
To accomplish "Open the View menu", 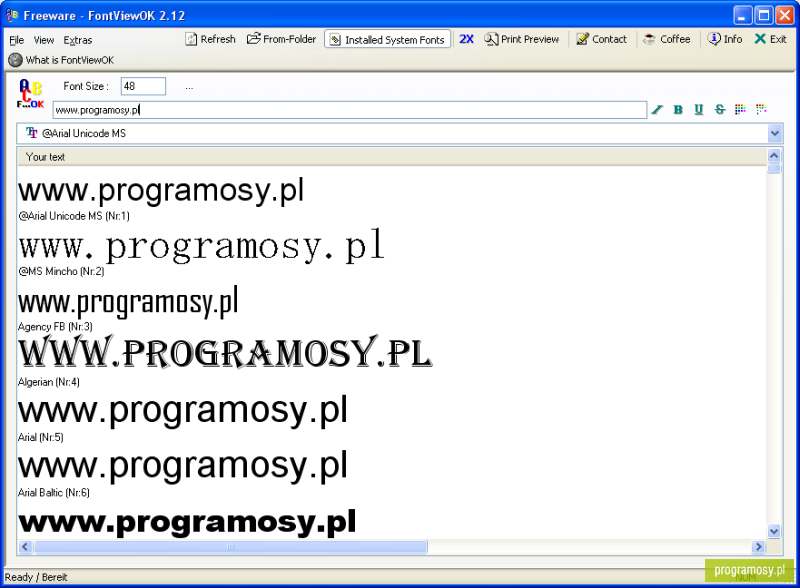I will pyautogui.click(x=44, y=40).
